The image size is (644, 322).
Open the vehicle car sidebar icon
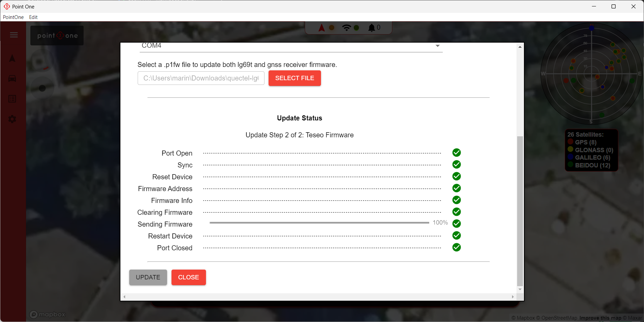pos(12,78)
